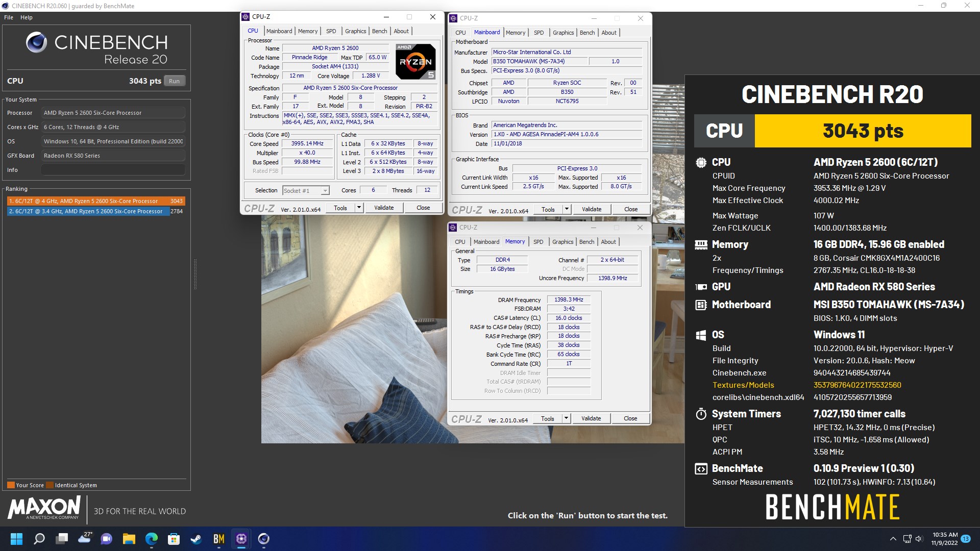Open the weather widget showing 27°
Screen dimensions: 980x551
click(85, 538)
